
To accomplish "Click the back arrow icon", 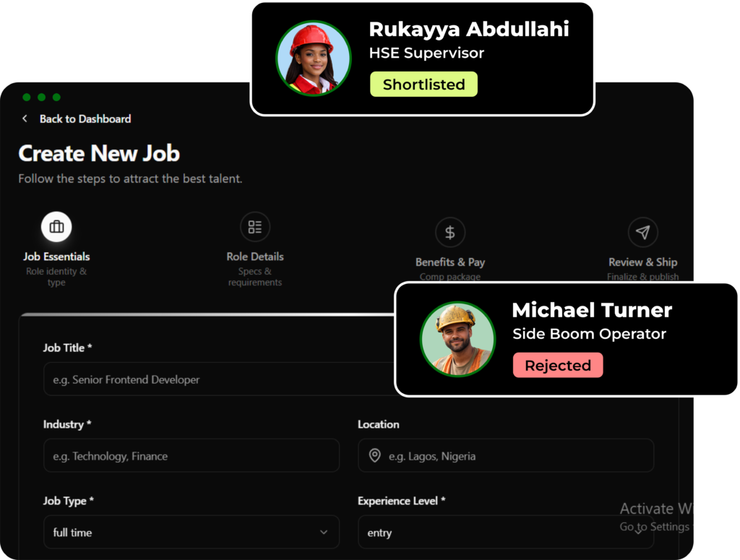I will [25, 119].
